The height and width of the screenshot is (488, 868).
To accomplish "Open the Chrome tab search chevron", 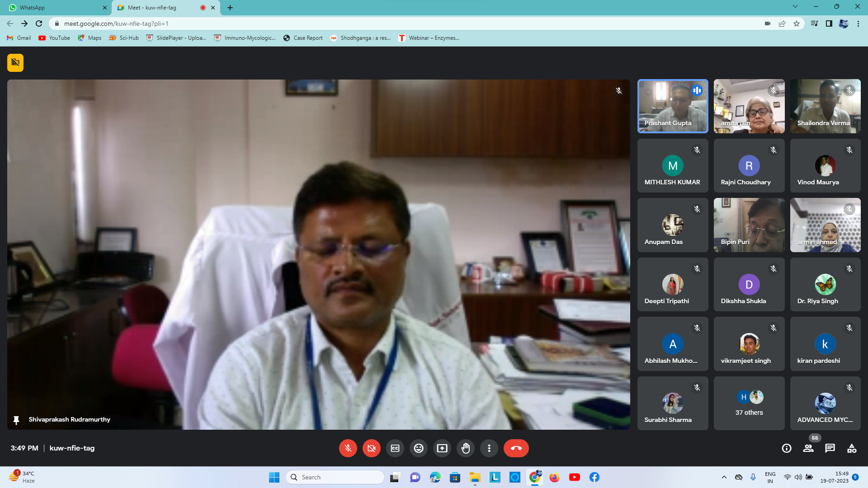I will pyautogui.click(x=795, y=7).
